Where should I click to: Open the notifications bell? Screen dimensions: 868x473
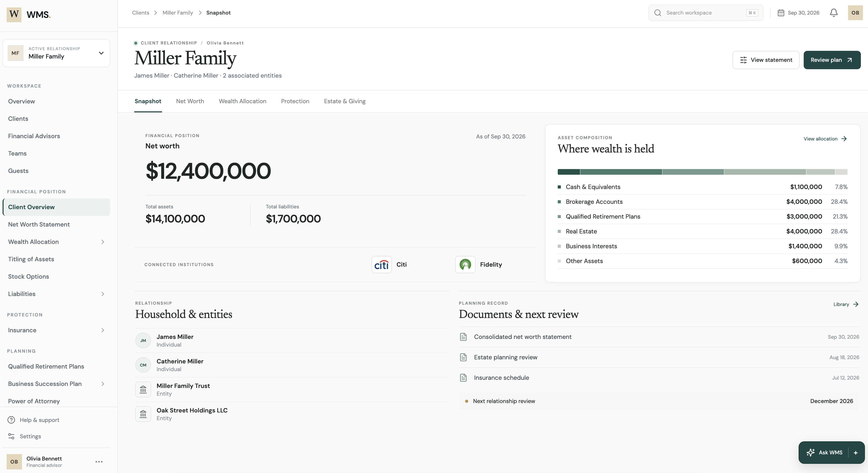pyautogui.click(x=834, y=13)
